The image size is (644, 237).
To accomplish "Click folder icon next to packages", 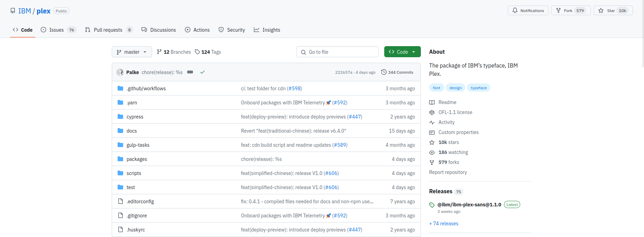I will tap(120, 159).
